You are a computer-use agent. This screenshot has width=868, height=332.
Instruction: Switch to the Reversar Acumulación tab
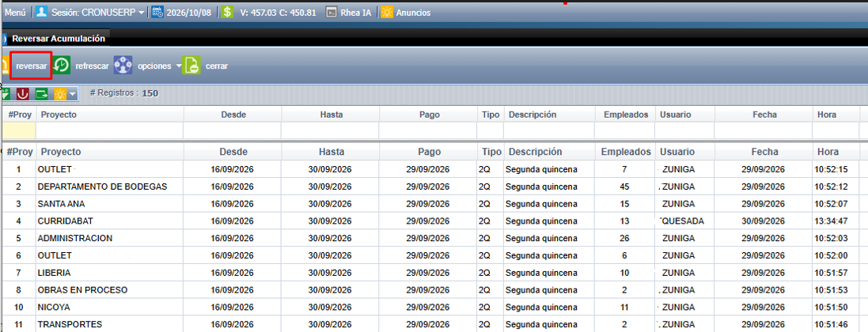pos(58,39)
